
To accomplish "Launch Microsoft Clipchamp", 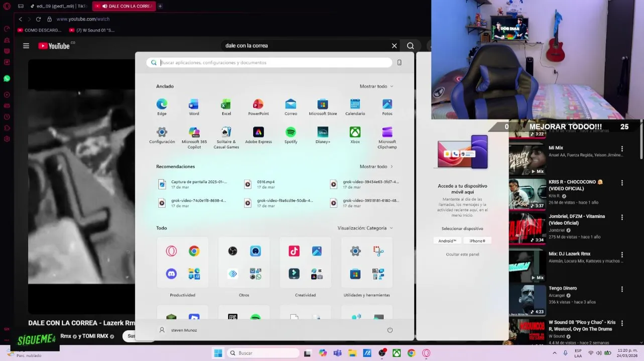I will click(387, 137).
